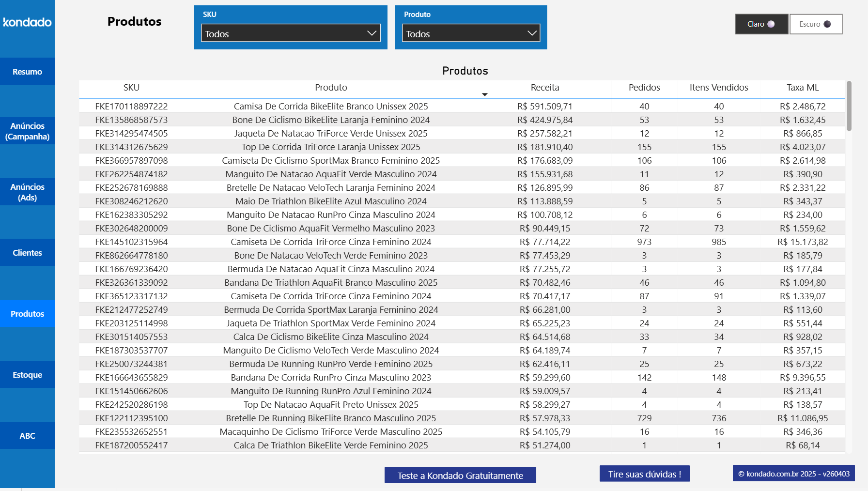Image resolution: width=868 pixels, height=491 pixels.
Task: Switch the theme to Claro mode
Action: pos(761,24)
